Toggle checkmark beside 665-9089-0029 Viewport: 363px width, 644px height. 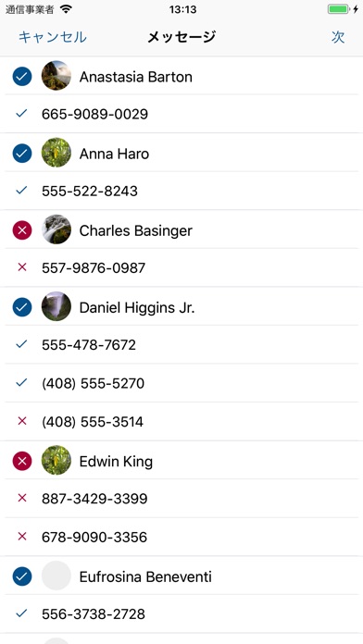click(21, 114)
